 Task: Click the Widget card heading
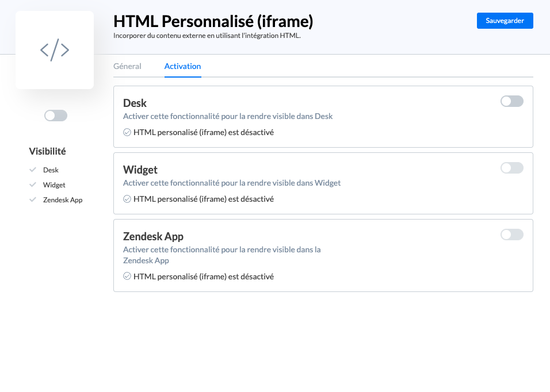point(140,170)
